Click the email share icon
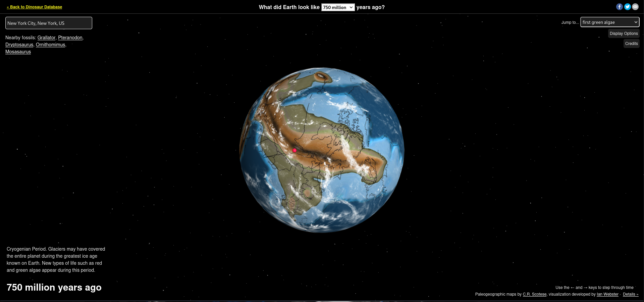Image resolution: width=644 pixels, height=302 pixels. [635, 7]
